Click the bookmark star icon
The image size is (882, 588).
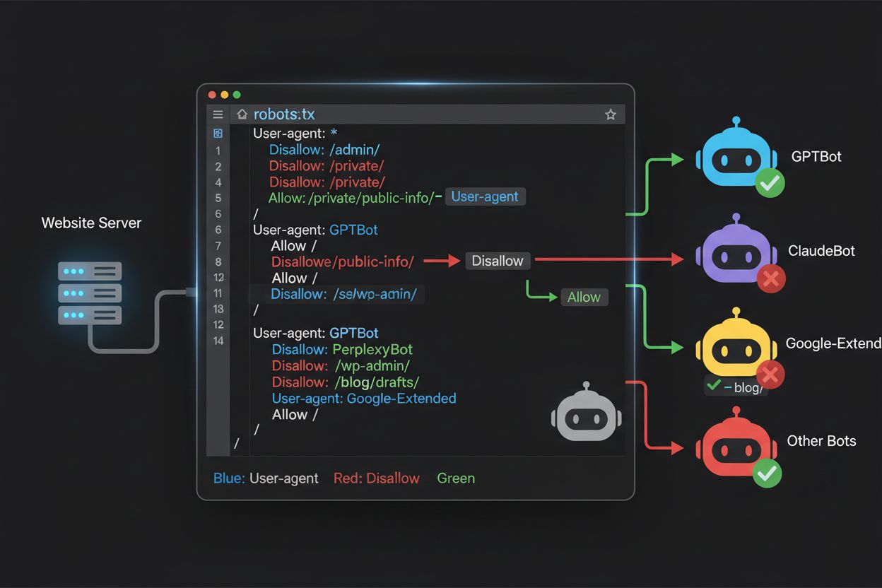[x=611, y=114]
